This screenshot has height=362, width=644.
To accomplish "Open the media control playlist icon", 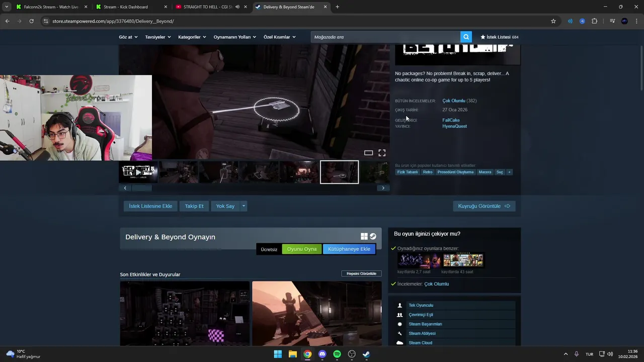I will 612,21.
